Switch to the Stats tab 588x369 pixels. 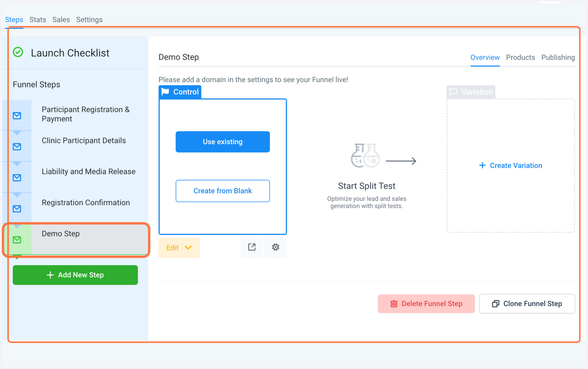pyautogui.click(x=38, y=20)
